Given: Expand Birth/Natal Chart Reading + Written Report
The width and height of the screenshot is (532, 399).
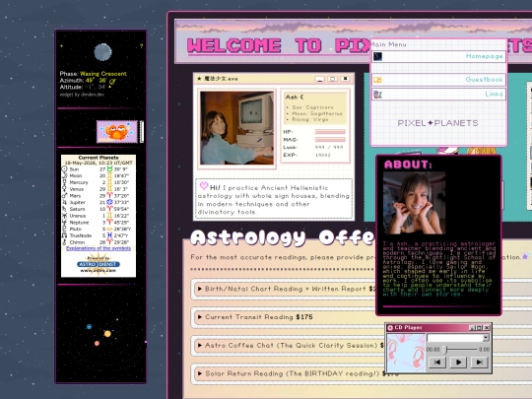Looking at the screenshot, I should pos(291,289).
